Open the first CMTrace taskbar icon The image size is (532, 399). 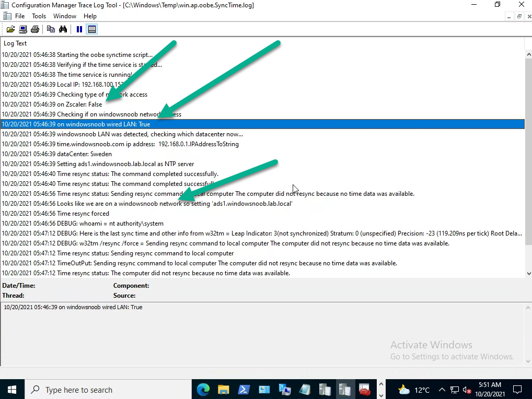325,390
